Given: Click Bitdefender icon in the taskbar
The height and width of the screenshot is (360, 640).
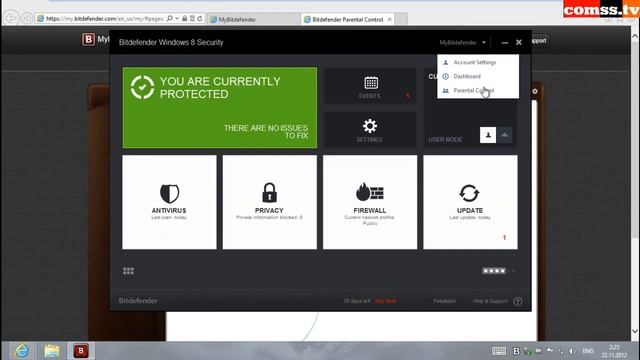Looking at the screenshot, I should 81,351.
